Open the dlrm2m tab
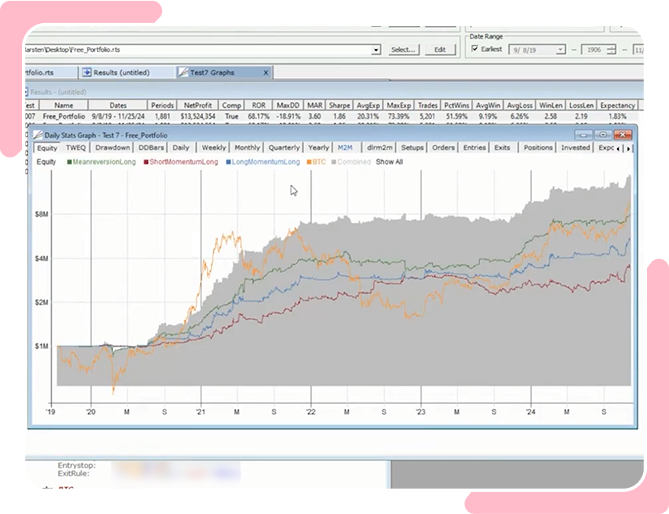 click(379, 148)
